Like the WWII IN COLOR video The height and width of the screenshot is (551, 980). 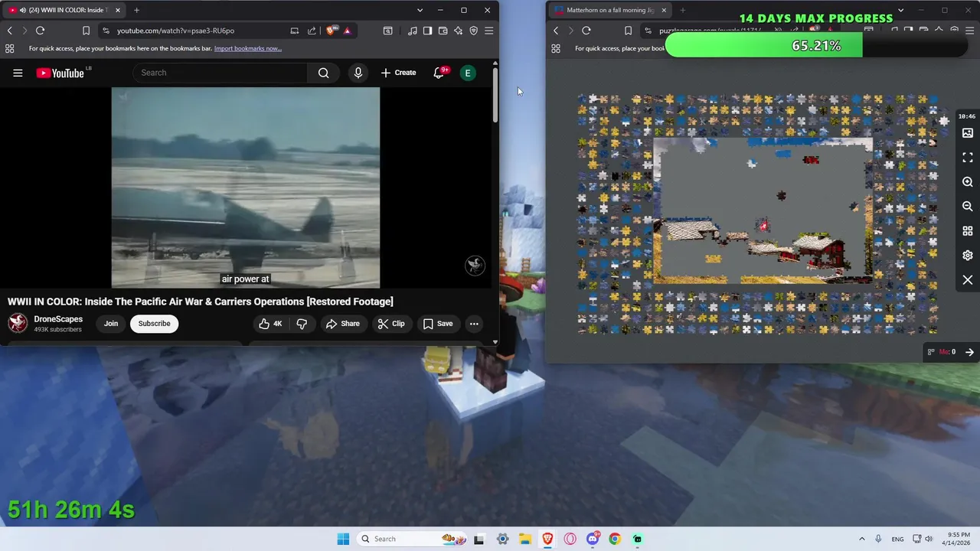click(270, 324)
